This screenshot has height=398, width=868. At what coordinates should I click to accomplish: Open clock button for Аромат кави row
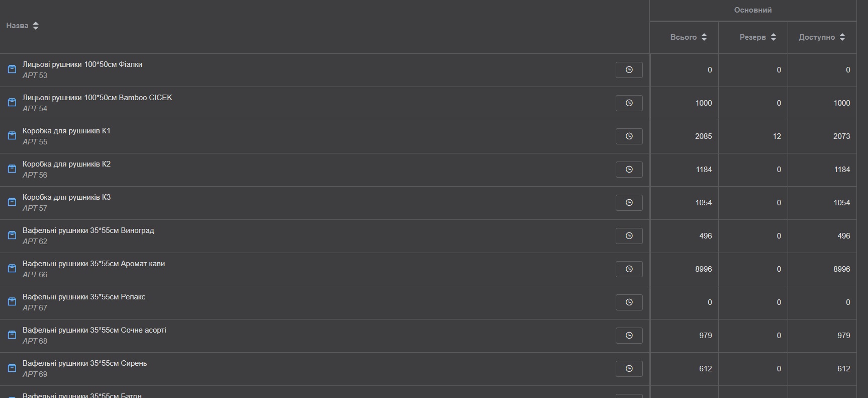(x=629, y=269)
